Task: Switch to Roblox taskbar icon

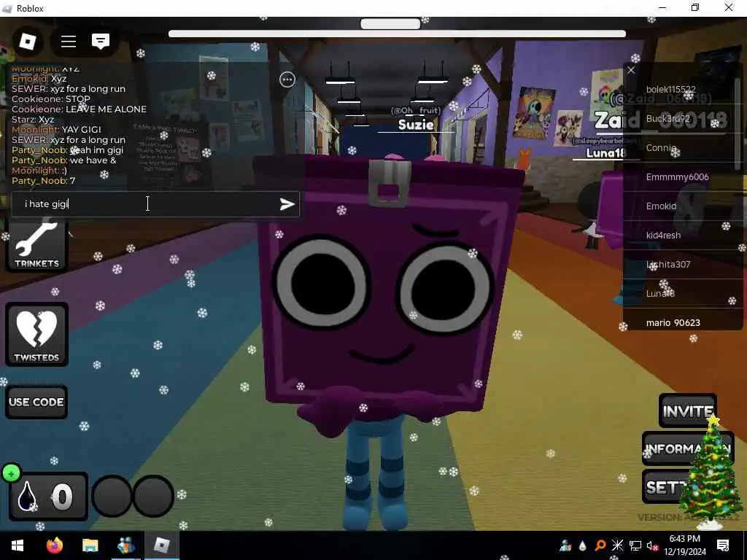Action: pyautogui.click(x=161, y=545)
